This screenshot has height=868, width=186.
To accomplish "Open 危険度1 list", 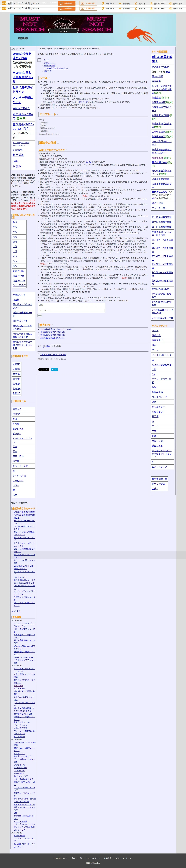I will [17, 364].
